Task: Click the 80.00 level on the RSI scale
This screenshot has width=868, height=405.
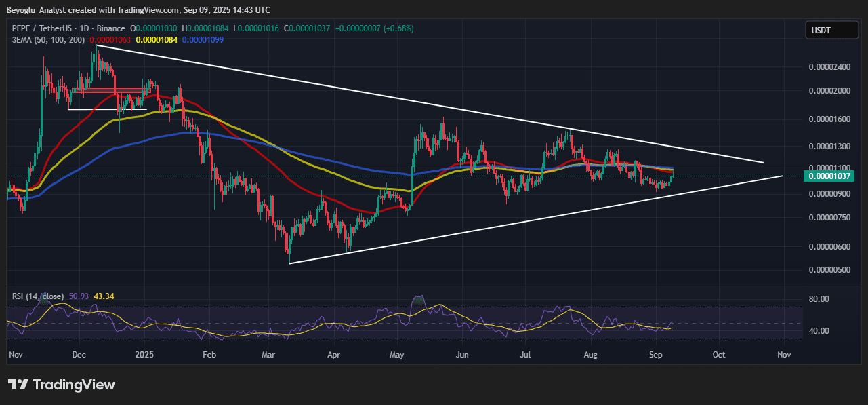Action: [820, 299]
